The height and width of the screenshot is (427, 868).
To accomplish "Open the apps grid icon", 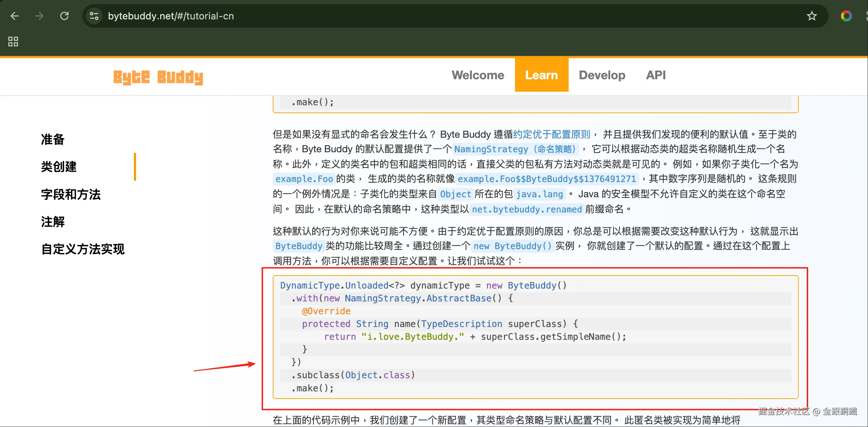I will (x=13, y=42).
